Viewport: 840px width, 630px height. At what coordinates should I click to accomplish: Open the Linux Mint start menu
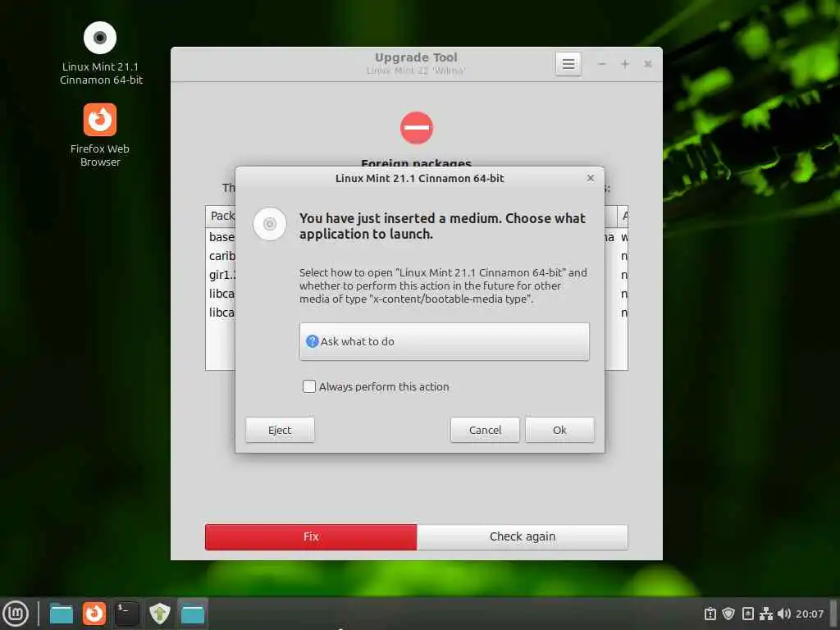click(x=16, y=614)
